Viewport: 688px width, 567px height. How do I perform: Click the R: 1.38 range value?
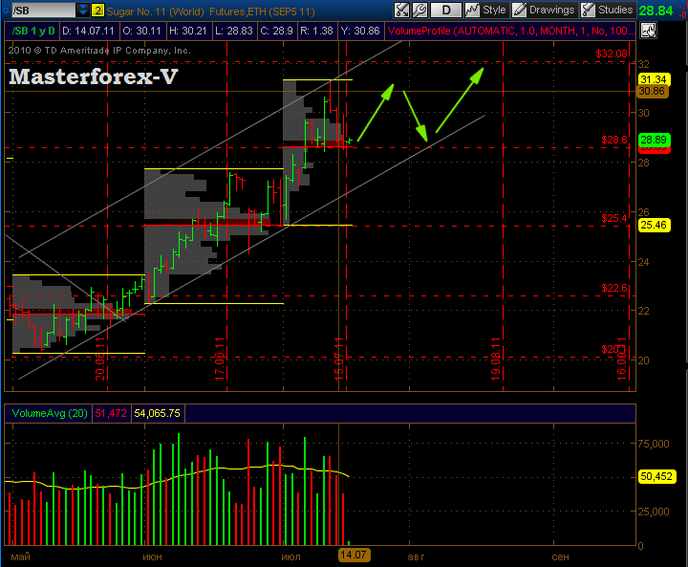click(x=317, y=31)
